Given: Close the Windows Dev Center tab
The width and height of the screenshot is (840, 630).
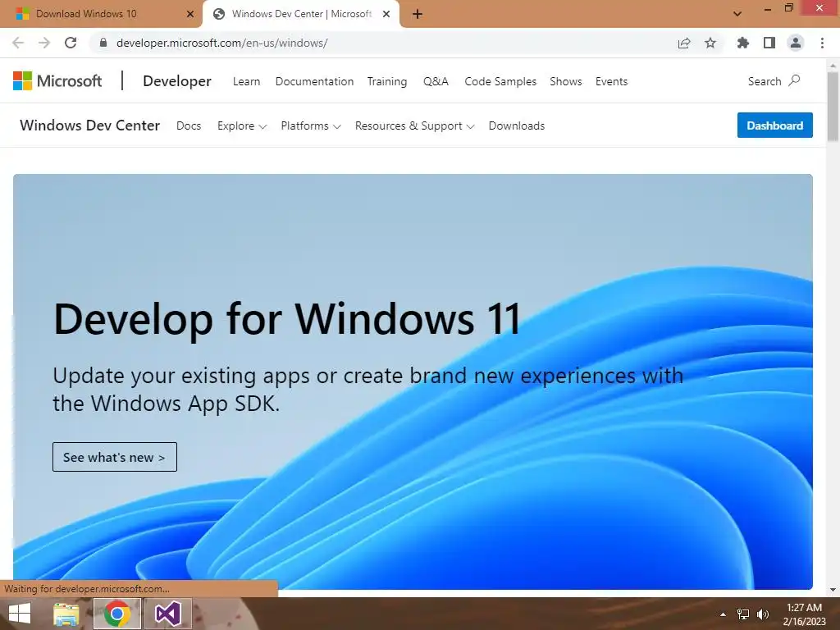Looking at the screenshot, I should tap(386, 14).
